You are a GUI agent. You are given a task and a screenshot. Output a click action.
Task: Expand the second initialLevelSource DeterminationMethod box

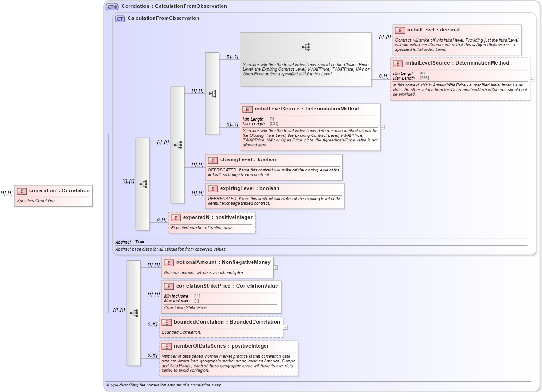click(382, 126)
